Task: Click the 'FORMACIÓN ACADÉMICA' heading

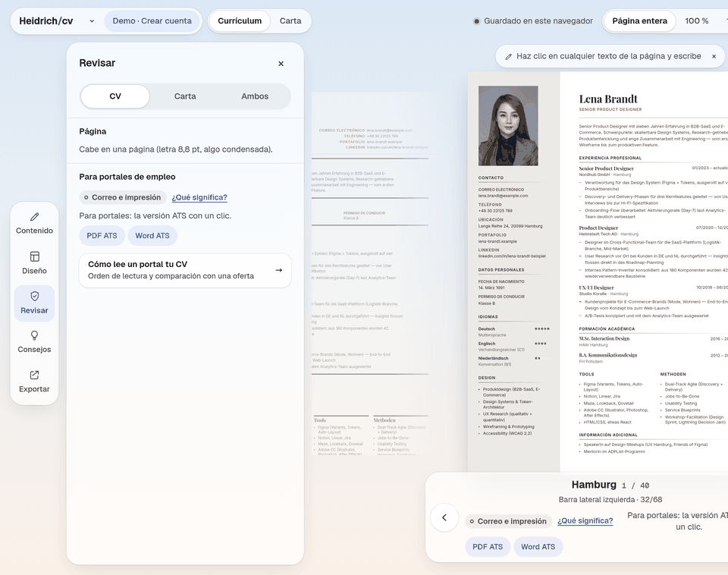Action: tap(607, 328)
